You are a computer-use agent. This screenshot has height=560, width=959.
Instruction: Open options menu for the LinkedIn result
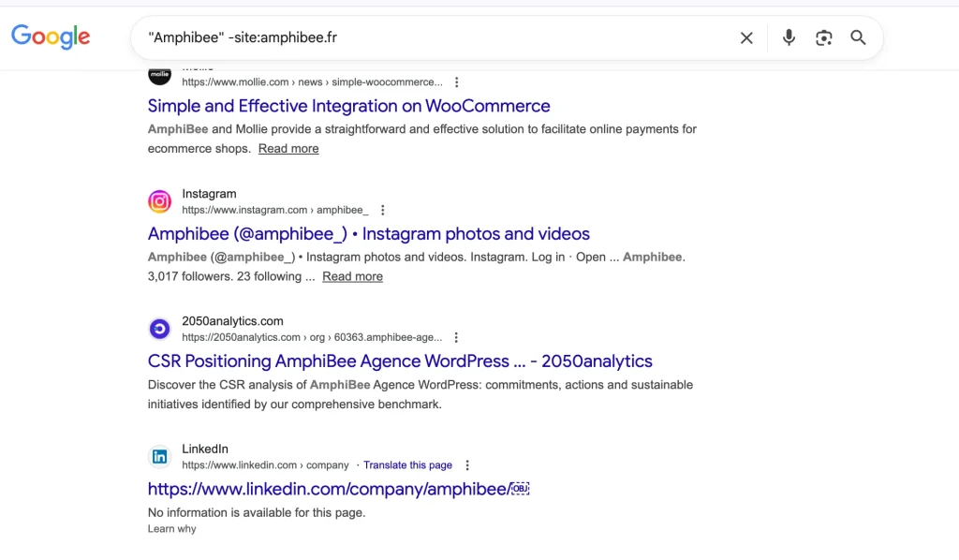tap(467, 465)
